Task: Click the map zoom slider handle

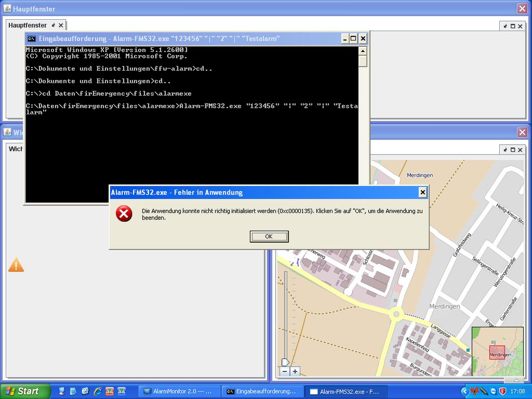Action: point(285,362)
